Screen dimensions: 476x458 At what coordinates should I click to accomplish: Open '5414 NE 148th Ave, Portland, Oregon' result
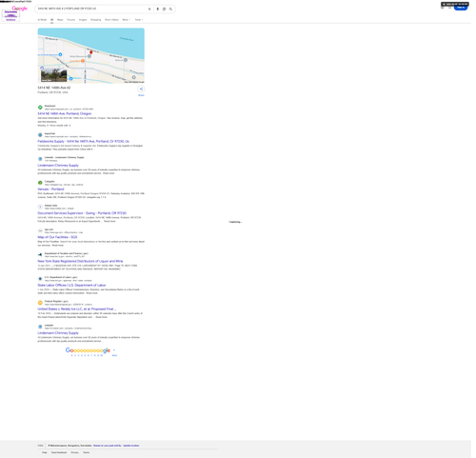click(65, 113)
